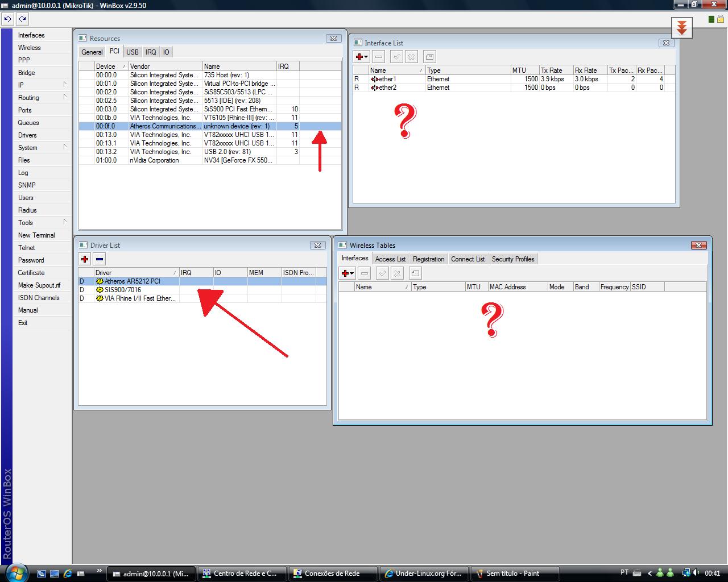Click the remove (minus) icon in Wireless Tables

365,273
